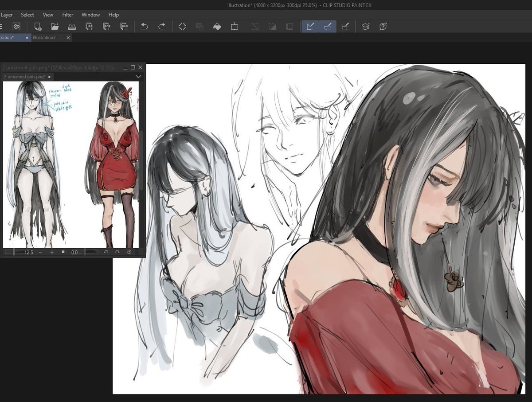Open the Filter menu
The height and width of the screenshot is (402, 532).
[67, 15]
